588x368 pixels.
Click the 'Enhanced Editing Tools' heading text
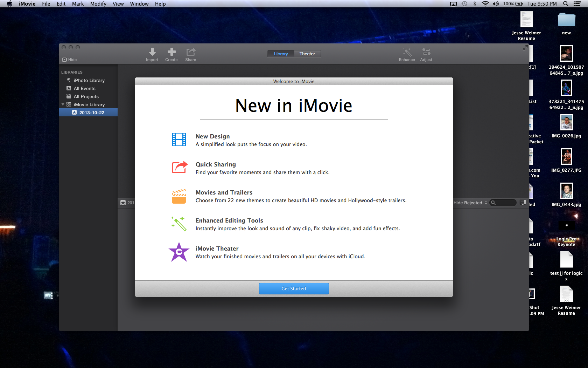[229, 220]
